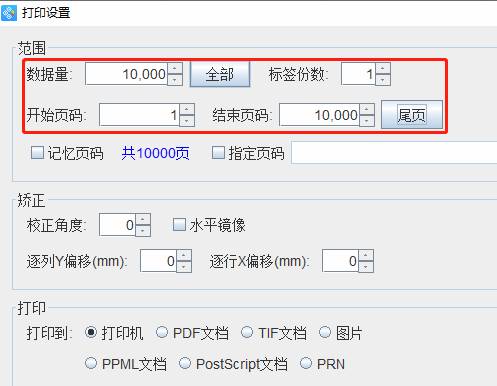Focus the 数据量 input field
497x386 pixels.
pos(126,74)
